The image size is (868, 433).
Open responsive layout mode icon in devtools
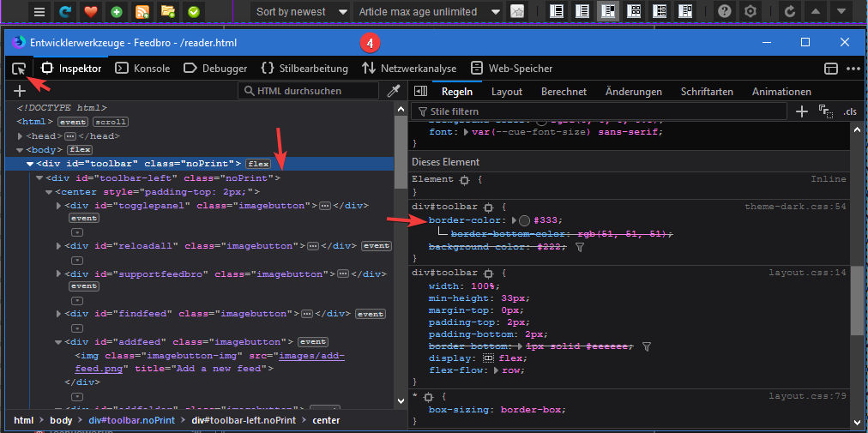point(830,69)
